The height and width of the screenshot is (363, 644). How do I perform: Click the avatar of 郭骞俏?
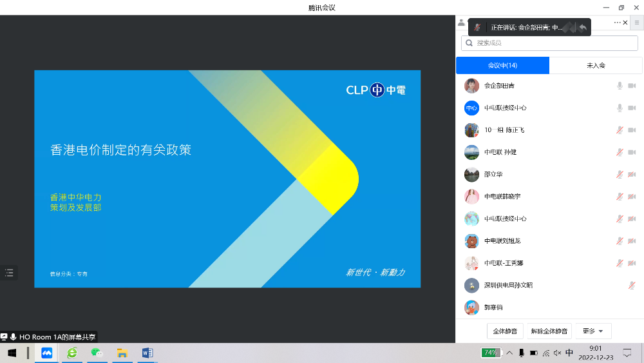pyautogui.click(x=471, y=307)
